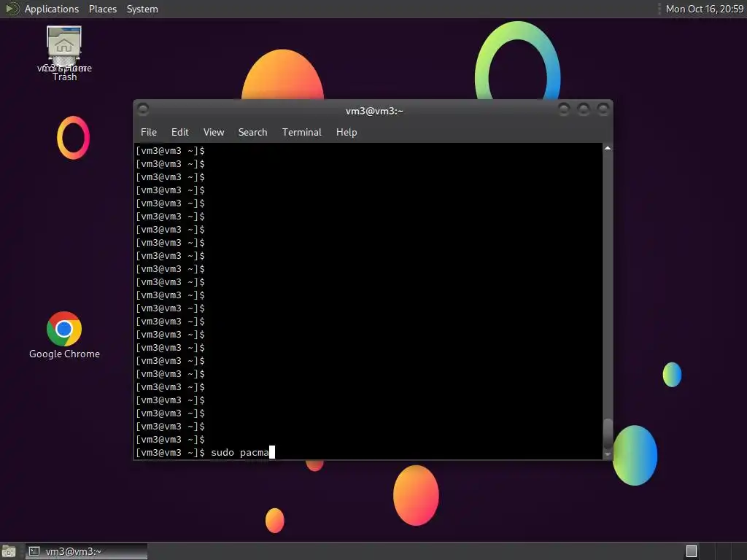Click the vm3@vm3:~ taskbar window button
Screen dimensions: 747x560
coord(86,551)
